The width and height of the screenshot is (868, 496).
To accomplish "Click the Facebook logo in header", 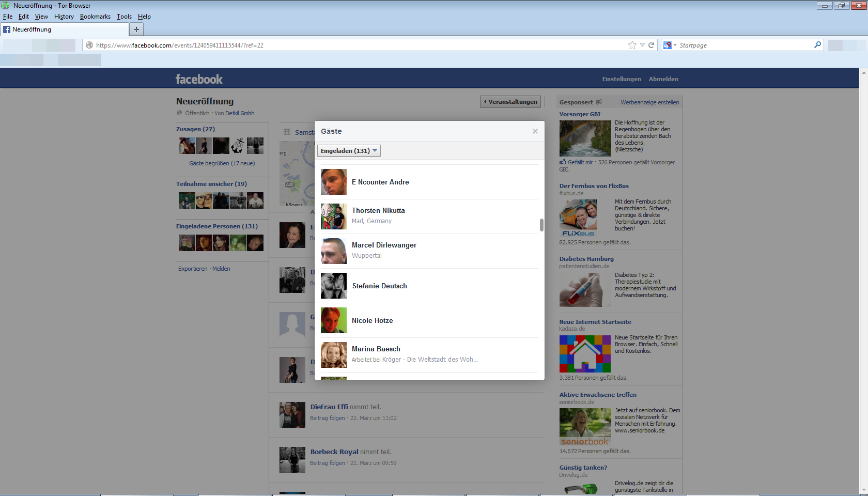I will (199, 79).
